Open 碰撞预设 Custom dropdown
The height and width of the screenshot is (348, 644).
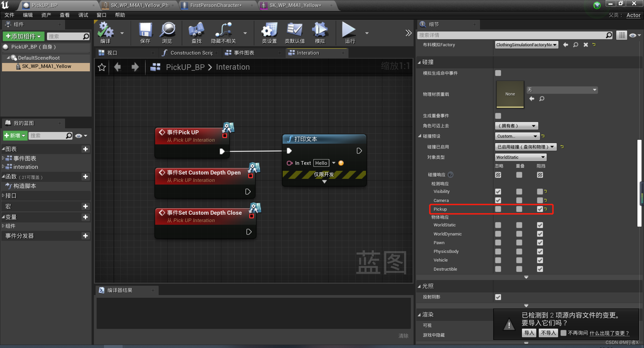pos(517,136)
